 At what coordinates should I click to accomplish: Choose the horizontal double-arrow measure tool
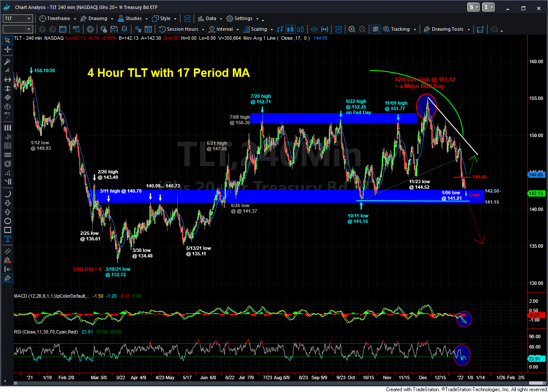click(x=7, y=79)
